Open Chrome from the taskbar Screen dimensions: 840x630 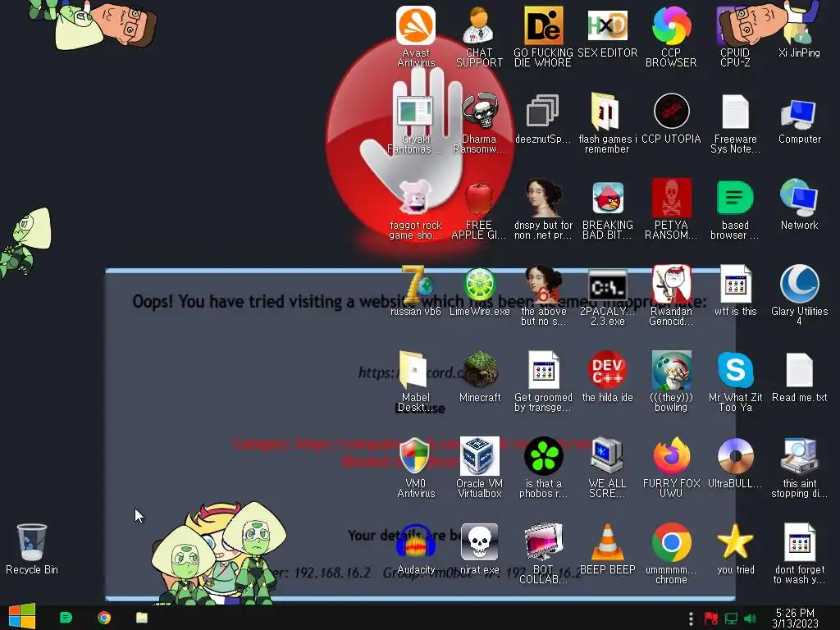coord(104,618)
